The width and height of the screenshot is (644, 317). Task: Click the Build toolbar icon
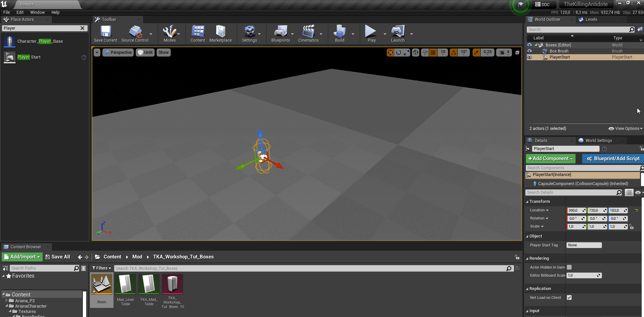click(340, 34)
